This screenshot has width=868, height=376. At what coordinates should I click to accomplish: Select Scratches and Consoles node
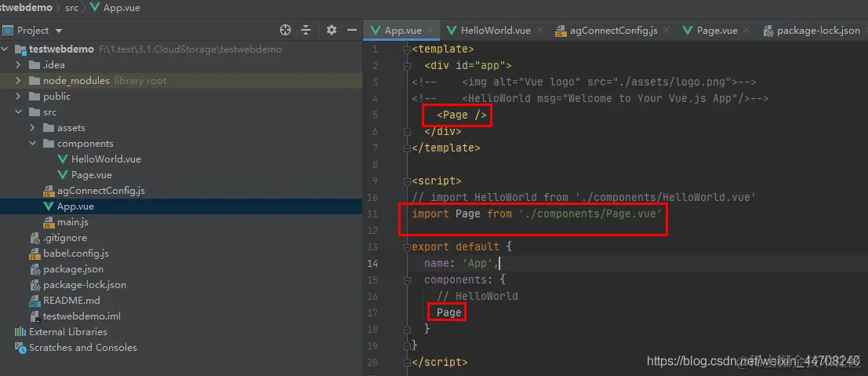[83, 347]
